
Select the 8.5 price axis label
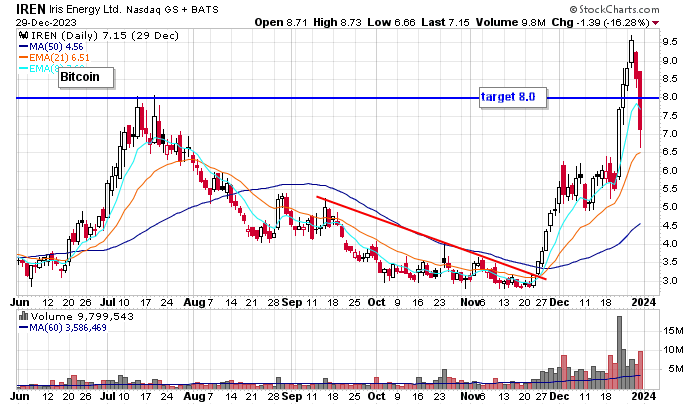[670, 79]
